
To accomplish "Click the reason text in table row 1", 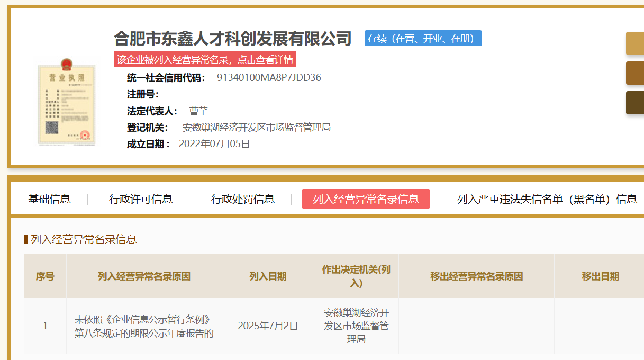I will tap(144, 326).
